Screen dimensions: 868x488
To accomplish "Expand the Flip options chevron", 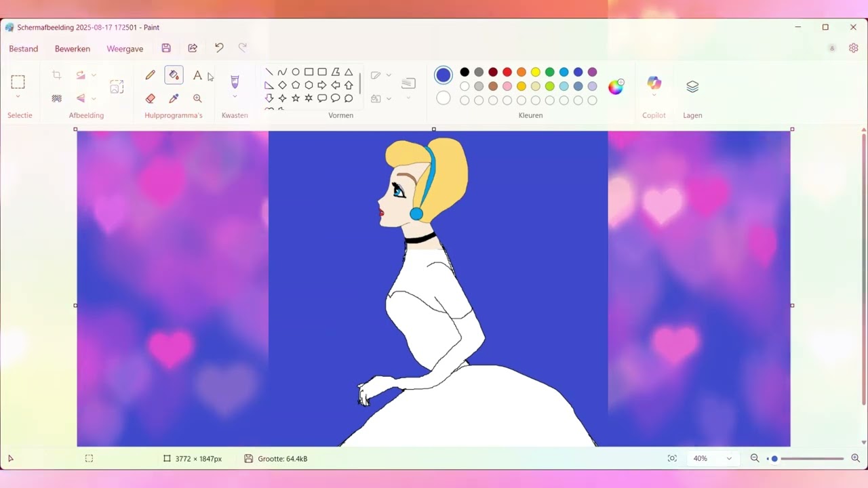I will [x=94, y=98].
